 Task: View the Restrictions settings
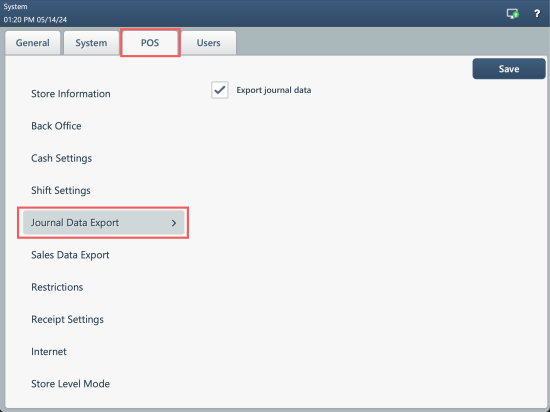(x=57, y=288)
